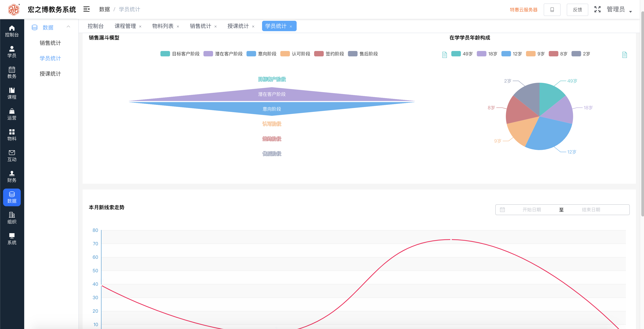
Task: Click calendar icon in date range picker
Action: [502, 210]
